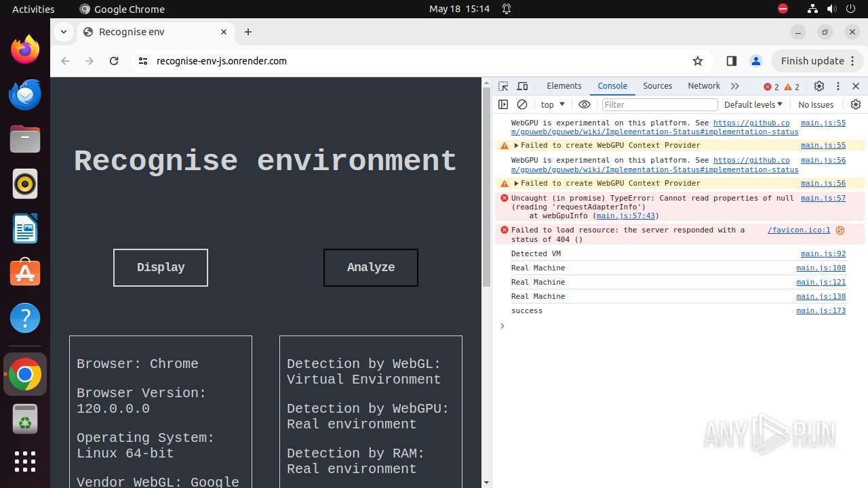Click the Chrome forward arrow

pos(90,61)
